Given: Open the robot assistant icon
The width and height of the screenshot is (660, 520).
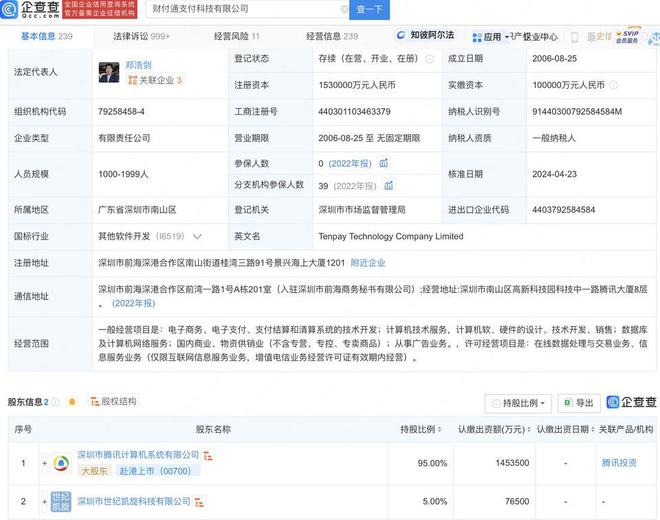Looking at the screenshot, I should pyautogui.click(x=655, y=38).
